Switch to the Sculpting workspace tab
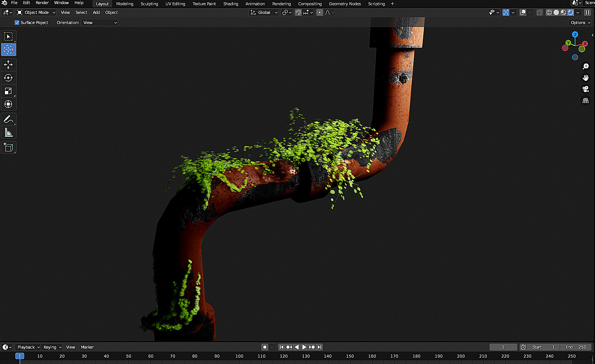This screenshot has width=595, height=364. [x=149, y=4]
